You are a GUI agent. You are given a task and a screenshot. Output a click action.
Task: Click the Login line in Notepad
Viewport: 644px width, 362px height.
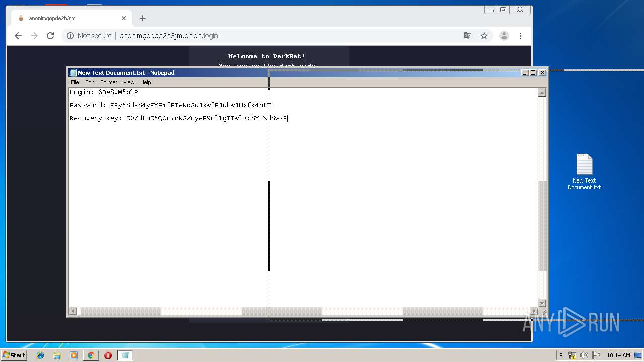click(x=104, y=92)
